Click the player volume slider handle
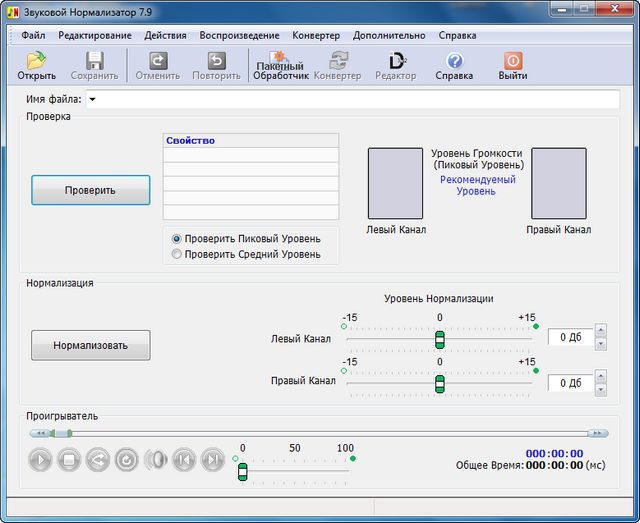 [242, 471]
